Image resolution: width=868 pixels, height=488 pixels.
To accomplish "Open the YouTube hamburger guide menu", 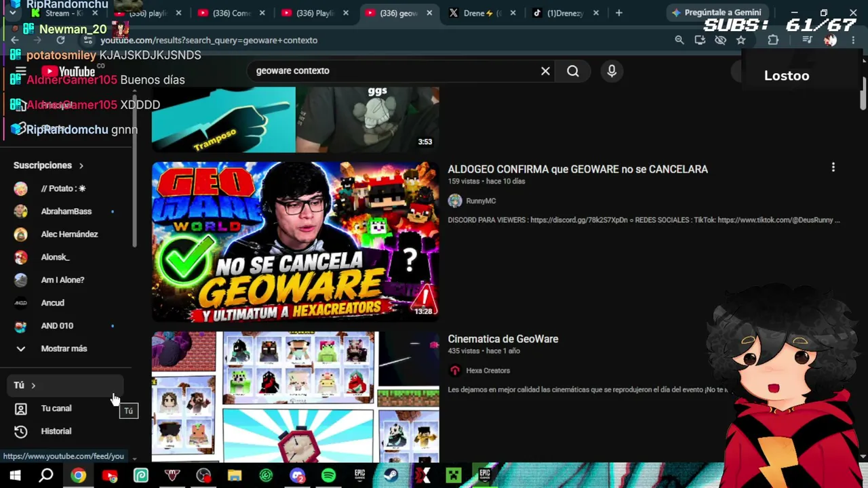I will 20,71.
